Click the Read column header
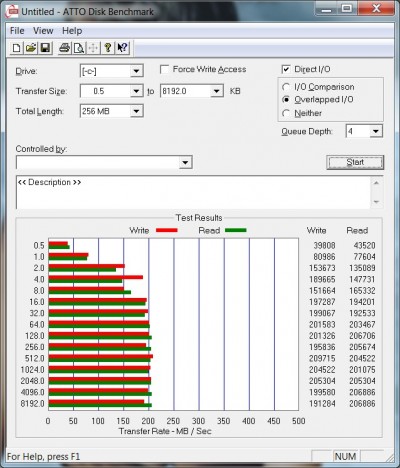The height and width of the screenshot is (468, 400). point(357,230)
